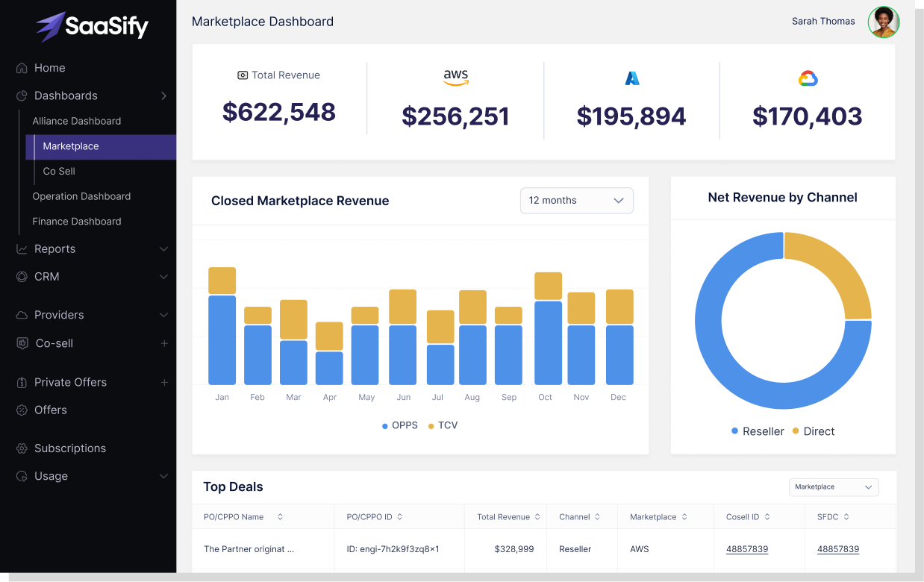Image resolution: width=924 pixels, height=582 pixels.
Task: Open Finance Dashboard
Action: click(x=76, y=222)
